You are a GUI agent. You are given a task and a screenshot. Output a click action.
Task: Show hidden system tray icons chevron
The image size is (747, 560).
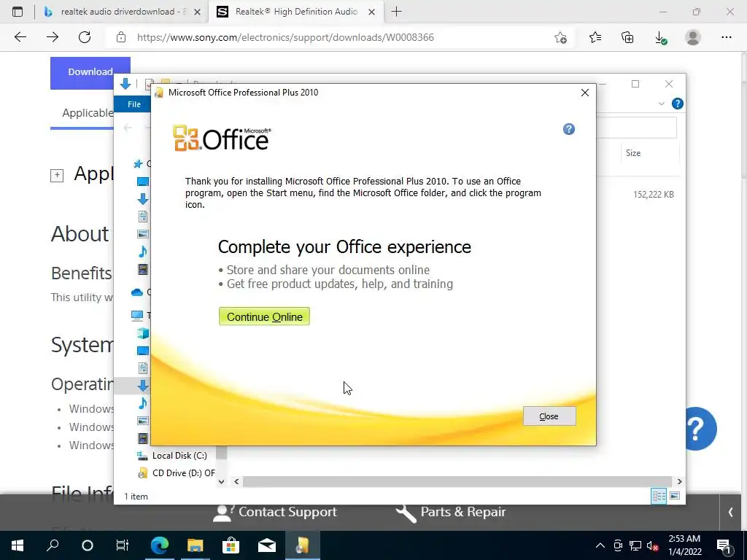tap(600, 545)
